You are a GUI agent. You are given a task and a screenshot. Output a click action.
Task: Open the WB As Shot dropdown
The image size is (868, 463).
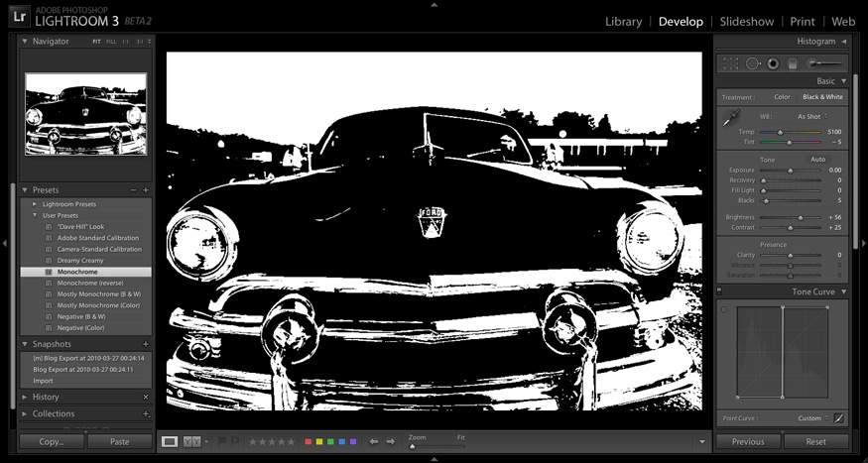(x=812, y=116)
